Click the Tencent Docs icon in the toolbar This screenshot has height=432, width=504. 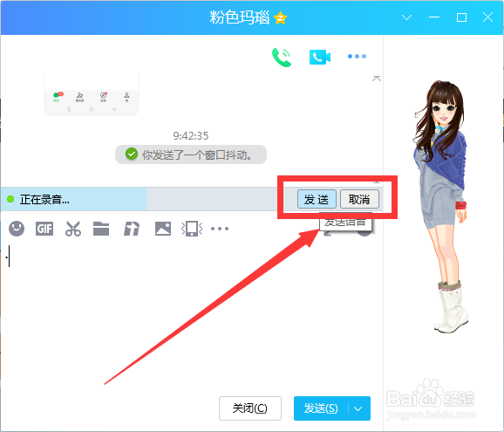(x=132, y=229)
